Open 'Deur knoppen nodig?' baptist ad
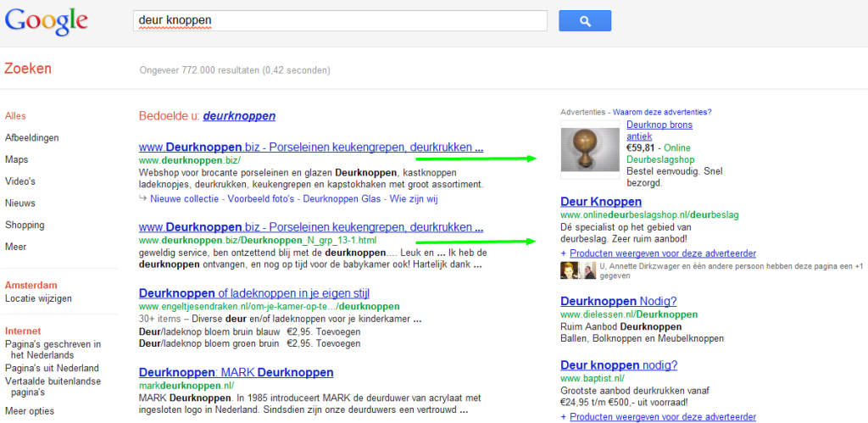 pyautogui.click(x=619, y=365)
